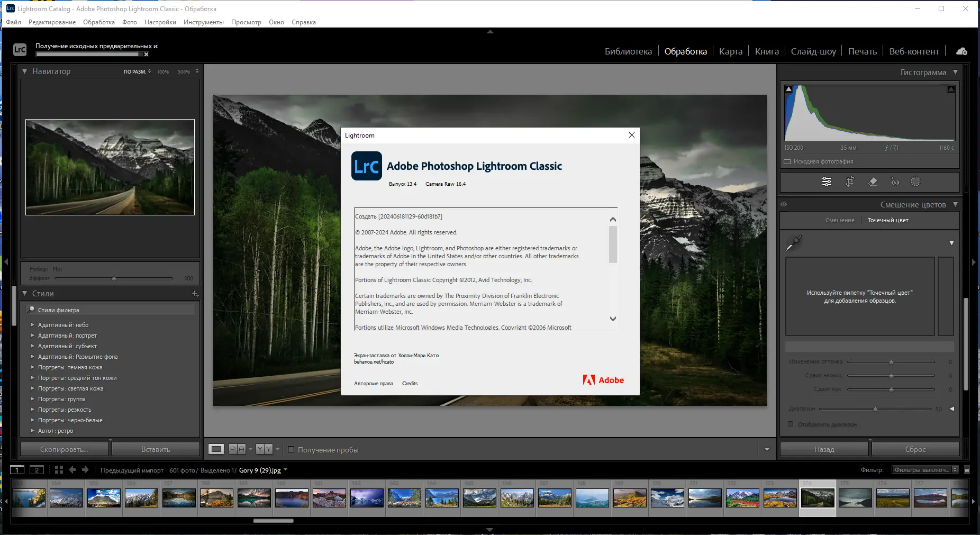Go forward with filmstrip right arrow
The height and width of the screenshot is (535, 980).
coord(85,470)
